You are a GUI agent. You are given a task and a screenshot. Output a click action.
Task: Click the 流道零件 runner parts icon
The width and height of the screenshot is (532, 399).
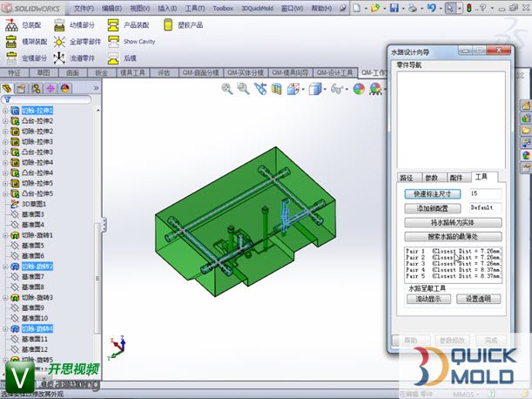pos(59,58)
